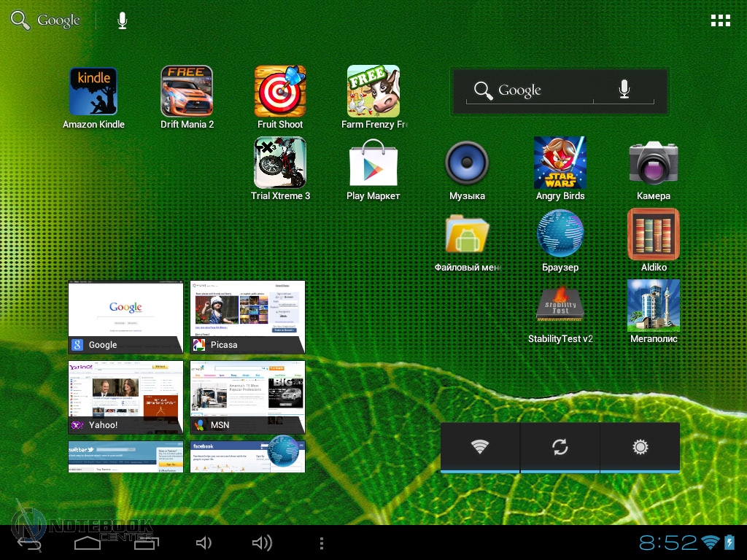Screen dimensions: 747x560
Task: Open the all apps drawer grid
Action: pos(720,20)
